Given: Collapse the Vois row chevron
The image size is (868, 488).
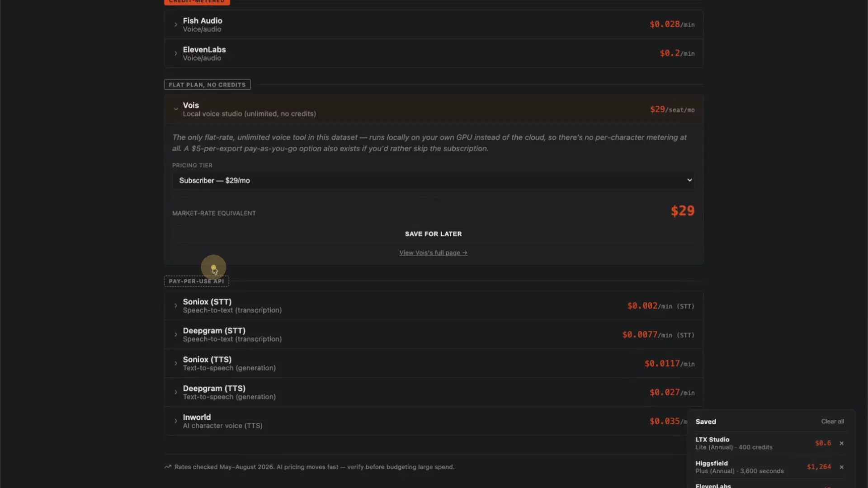Looking at the screenshot, I should (176, 109).
